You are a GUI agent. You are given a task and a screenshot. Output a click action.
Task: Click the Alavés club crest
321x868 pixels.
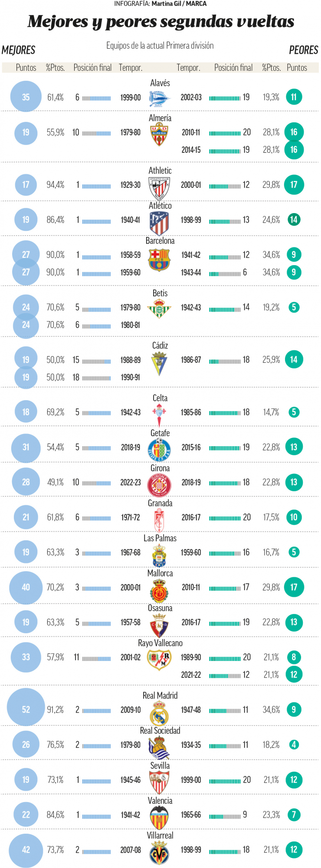coord(160,98)
